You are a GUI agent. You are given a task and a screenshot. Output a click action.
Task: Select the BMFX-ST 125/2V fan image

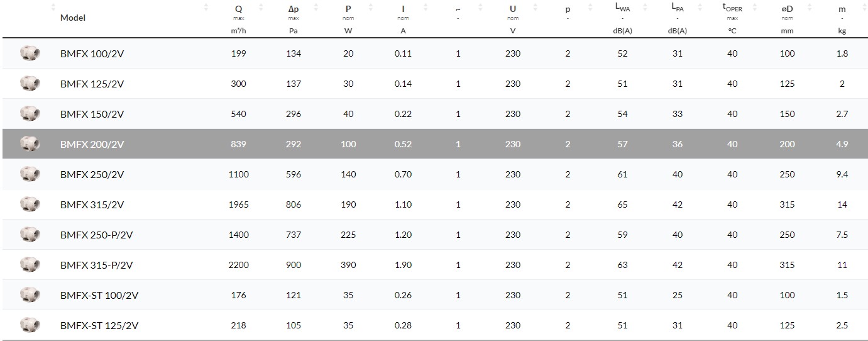click(30, 325)
